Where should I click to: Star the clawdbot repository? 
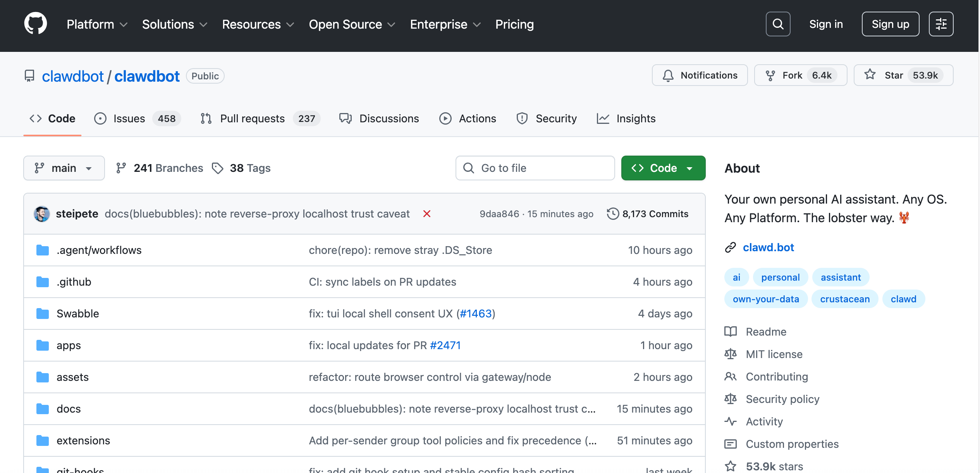click(904, 75)
